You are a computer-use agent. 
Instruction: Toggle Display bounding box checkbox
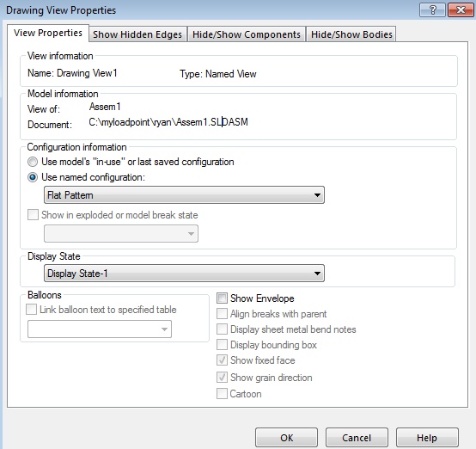tap(222, 345)
